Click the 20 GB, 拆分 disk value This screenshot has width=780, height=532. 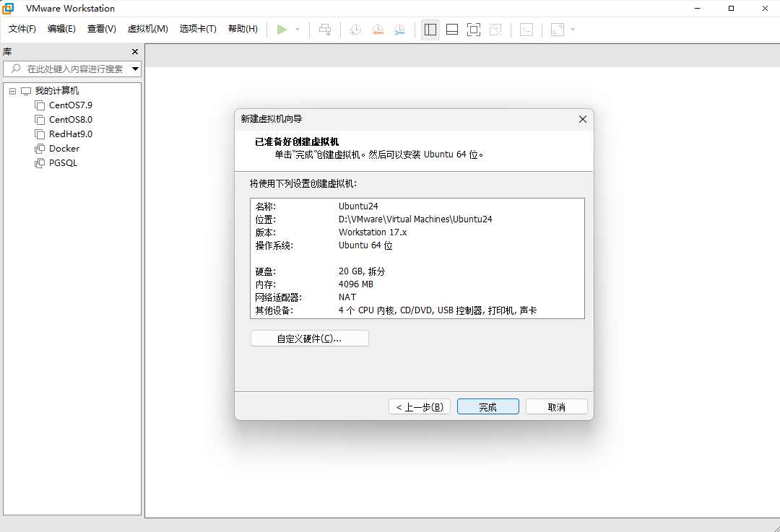362,271
